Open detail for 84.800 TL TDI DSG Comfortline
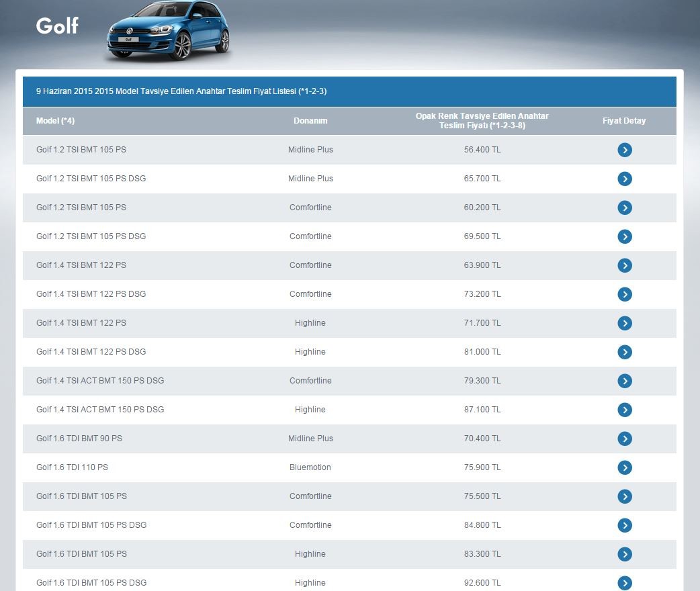700x591 pixels. tap(625, 525)
